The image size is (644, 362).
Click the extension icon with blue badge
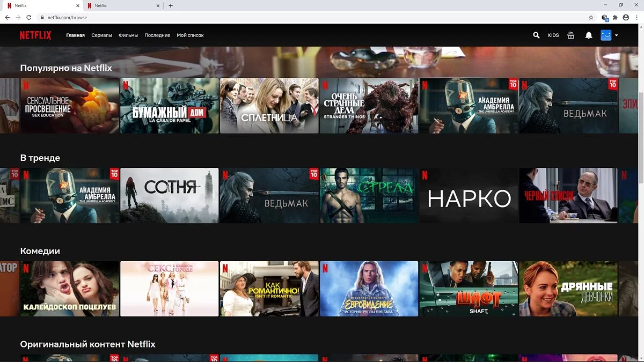click(605, 18)
